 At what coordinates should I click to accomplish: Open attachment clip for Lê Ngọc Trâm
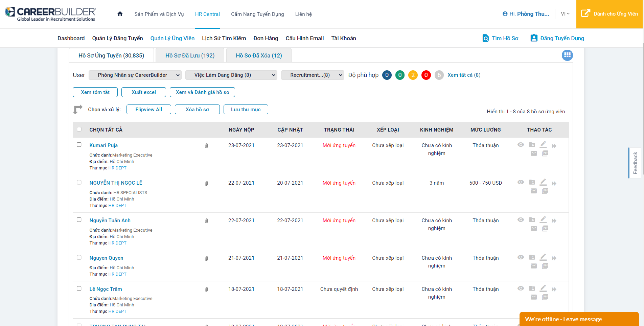pyautogui.click(x=206, y=289)
